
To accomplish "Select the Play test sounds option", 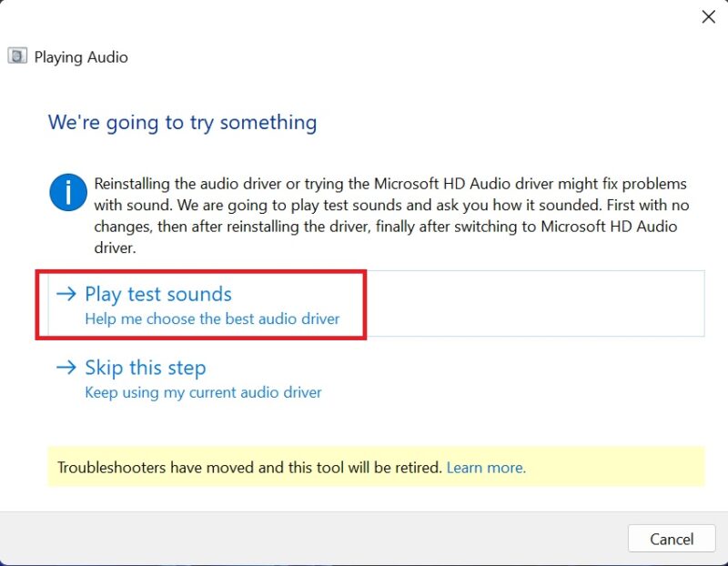I will tap(157, 293).
